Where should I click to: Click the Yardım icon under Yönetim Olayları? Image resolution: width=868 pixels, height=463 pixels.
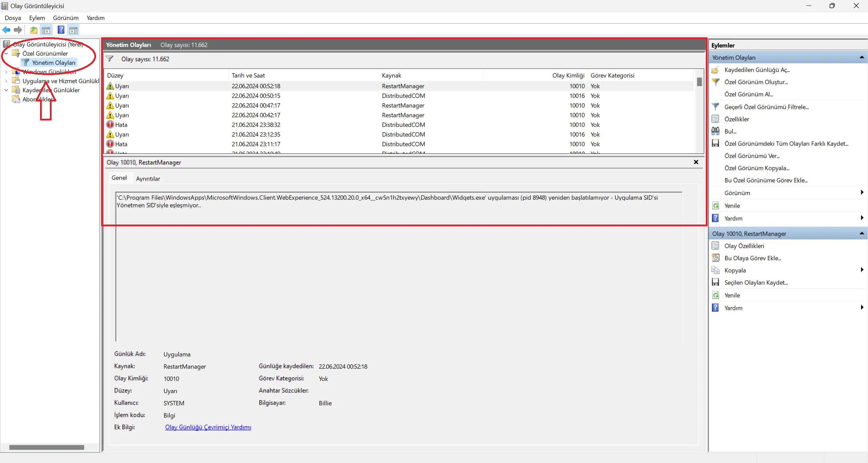(715, 218)
